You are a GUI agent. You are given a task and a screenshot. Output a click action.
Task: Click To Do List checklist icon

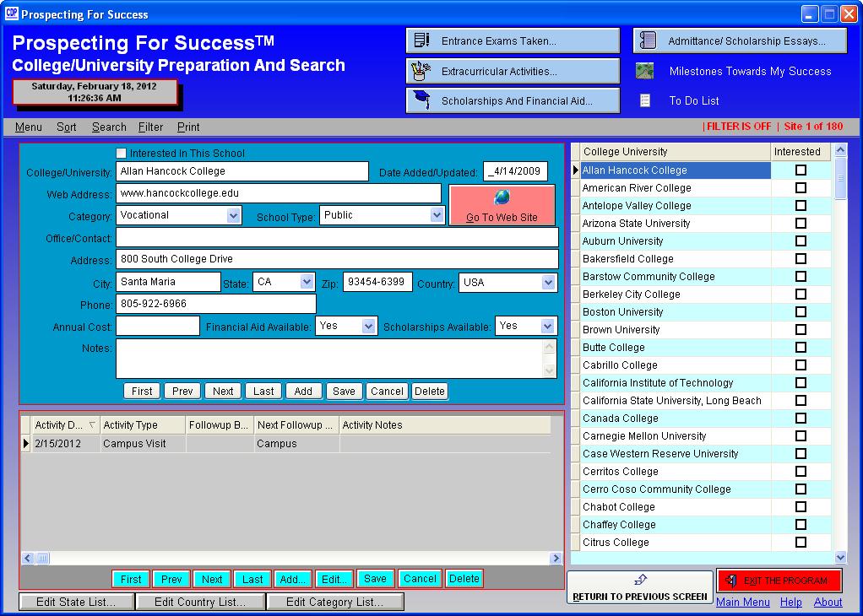pyautogui.click(x=645, y=100)
